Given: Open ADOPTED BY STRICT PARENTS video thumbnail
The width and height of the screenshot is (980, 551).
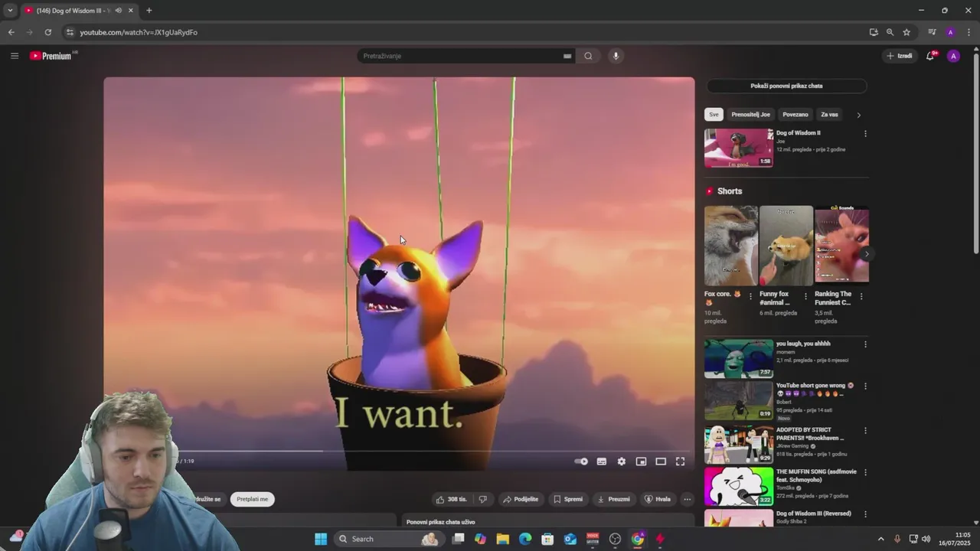Looking at the screenshot, I should [739, 445].
